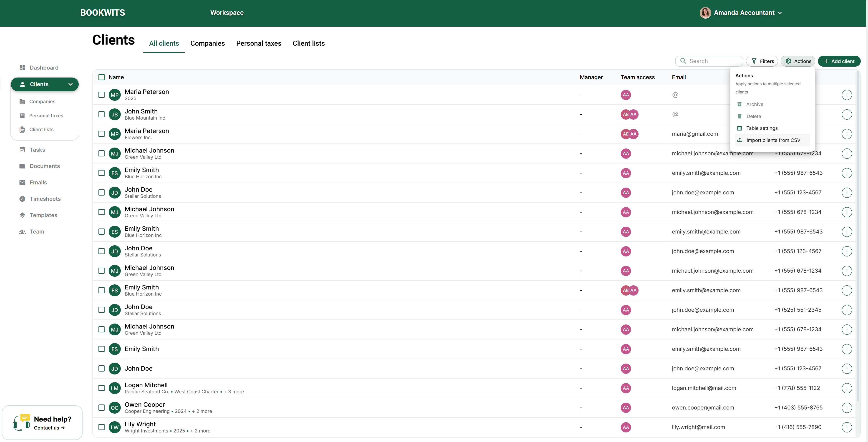Viewport: 868px width, 442px height.
Task: Collapse the Clients sidebar chevron
Action: (70, 84)
